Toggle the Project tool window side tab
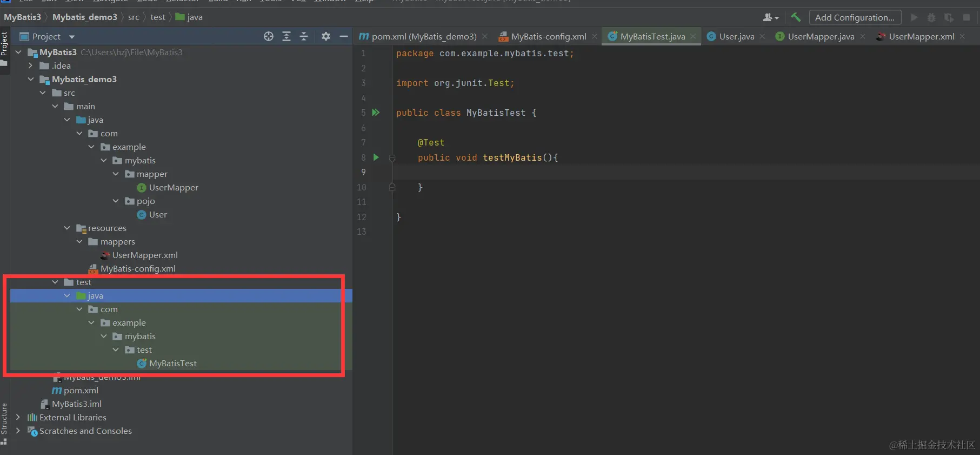Image resolution: width=980 pixels, height=455 pixels. [4, 49]
